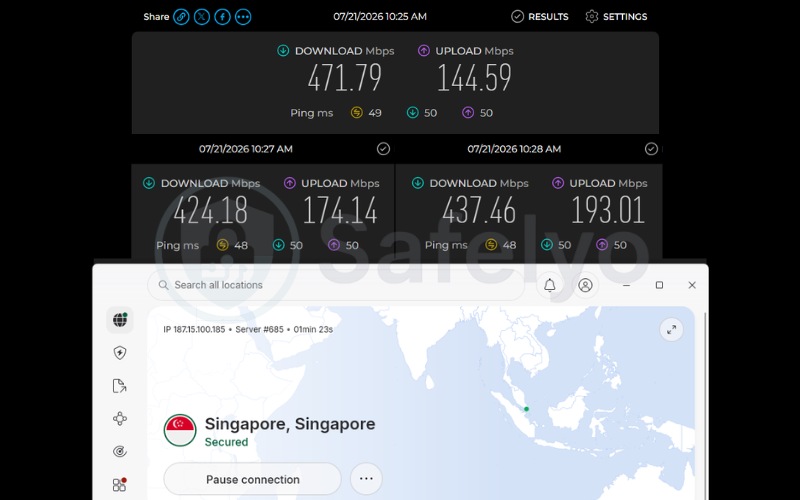Screen dimensions: 800x500
Task: Open Meshnet sidebar icon
Action: click(120, 419)
